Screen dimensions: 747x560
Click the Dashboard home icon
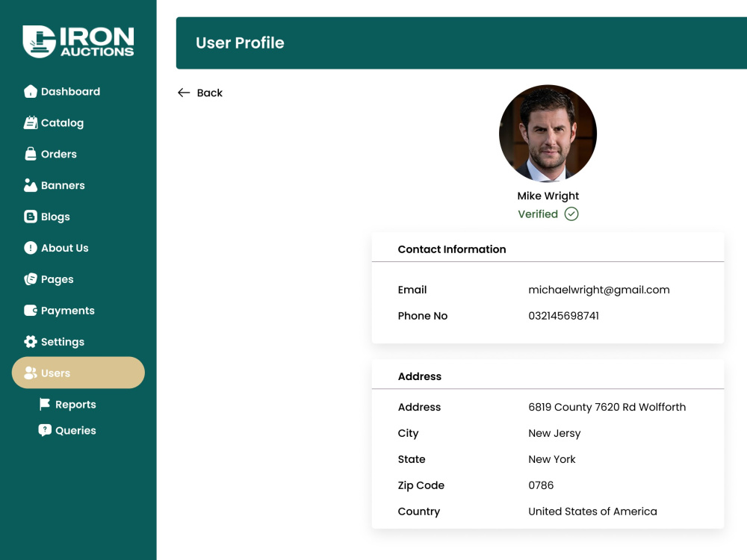pos(31,91)
